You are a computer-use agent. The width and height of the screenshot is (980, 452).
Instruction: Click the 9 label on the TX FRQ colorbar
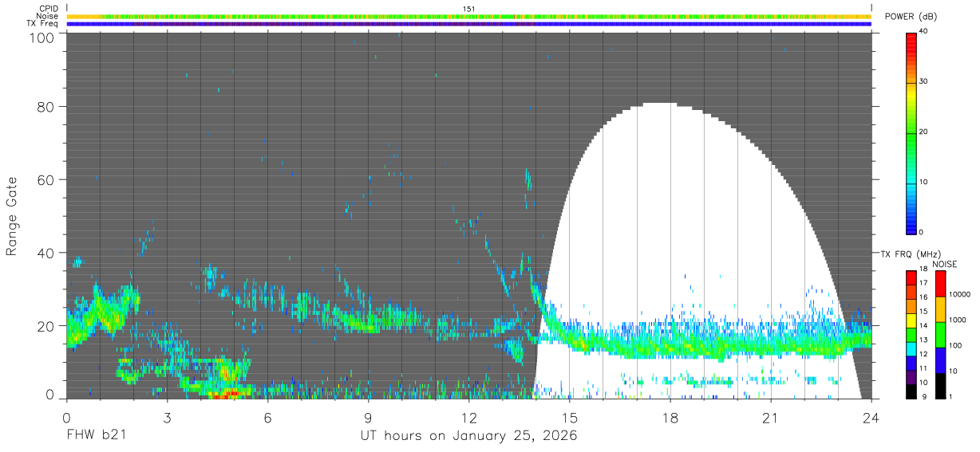pyautogui.click(x=923, y=397)
